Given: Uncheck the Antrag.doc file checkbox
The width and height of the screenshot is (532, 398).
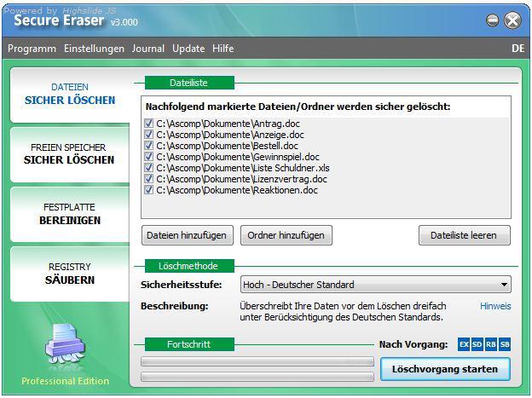Looking at the screenshot, I should click(x=149, y=124).
